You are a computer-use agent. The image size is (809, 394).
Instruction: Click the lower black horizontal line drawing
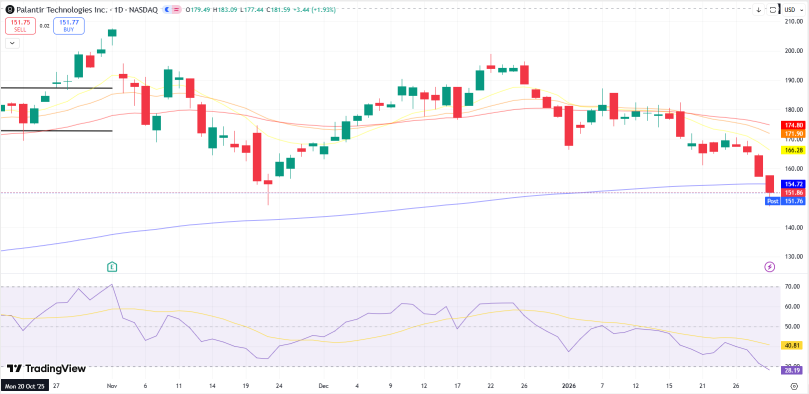coord(56,130)
